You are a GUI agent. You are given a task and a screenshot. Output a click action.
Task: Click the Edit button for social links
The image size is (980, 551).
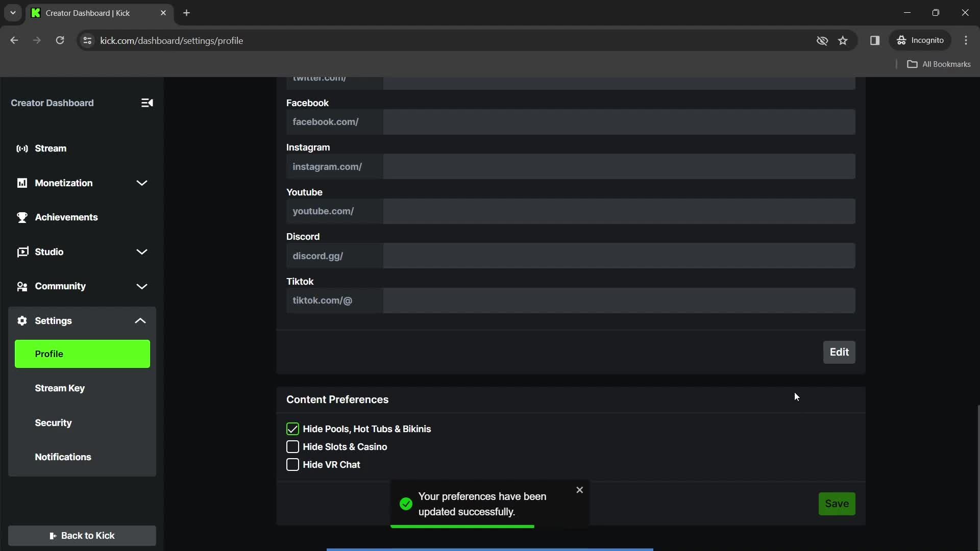click(839, 352)
